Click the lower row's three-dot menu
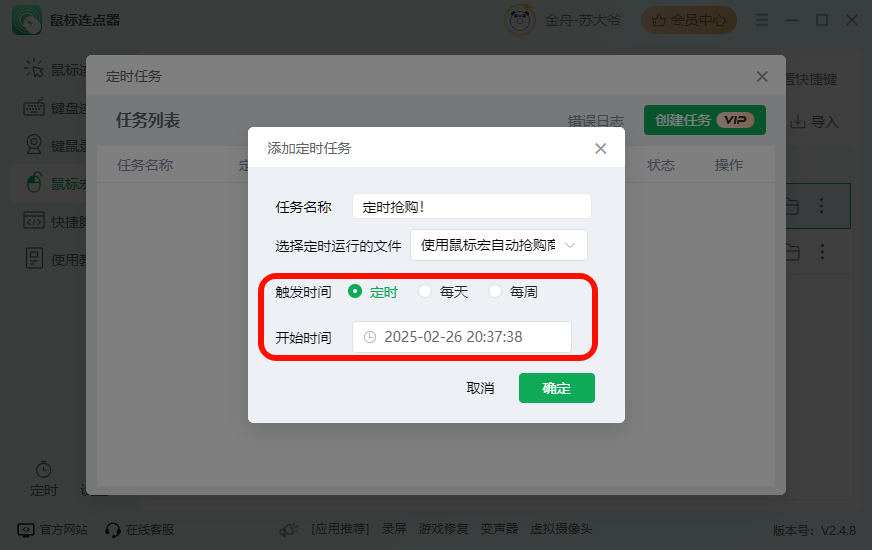Viewport: 872px width, 550px height. [822, 252]
